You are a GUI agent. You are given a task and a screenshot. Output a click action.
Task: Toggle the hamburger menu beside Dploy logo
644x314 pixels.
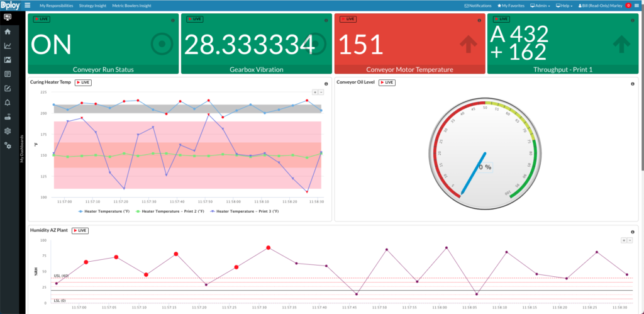[27, 5]
